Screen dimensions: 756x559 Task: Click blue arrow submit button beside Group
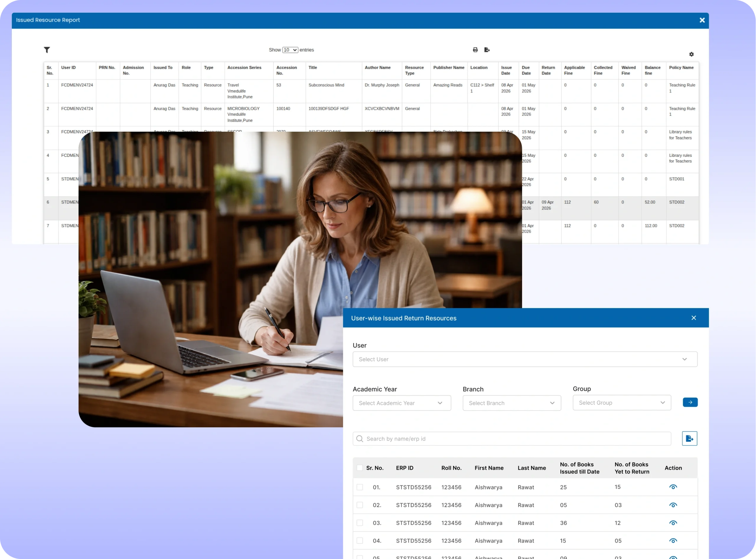pos(690,402)
